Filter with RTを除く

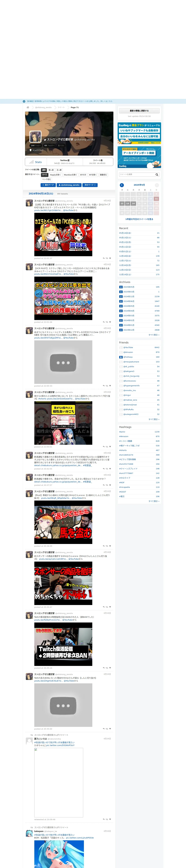93,175
